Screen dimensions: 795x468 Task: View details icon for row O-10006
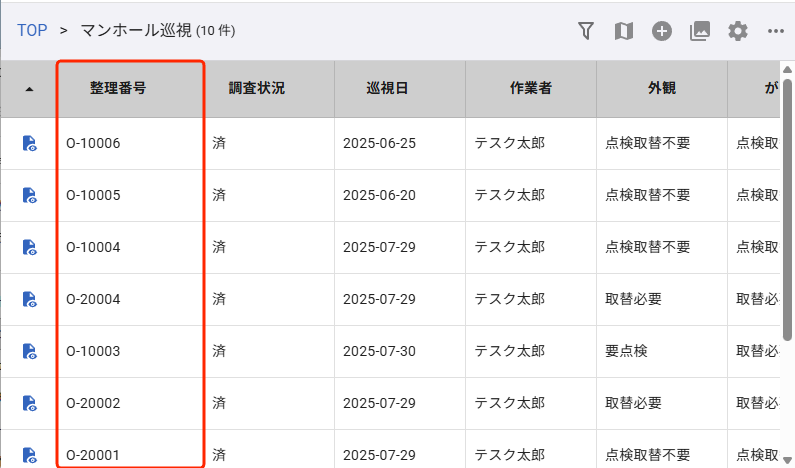(x=30, y=143)
